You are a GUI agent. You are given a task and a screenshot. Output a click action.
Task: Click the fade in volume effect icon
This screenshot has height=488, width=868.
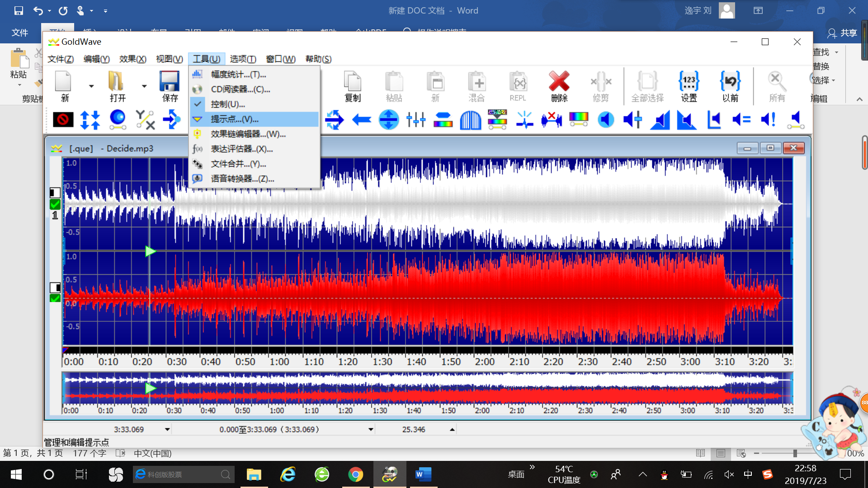click(x=660, y=120)
